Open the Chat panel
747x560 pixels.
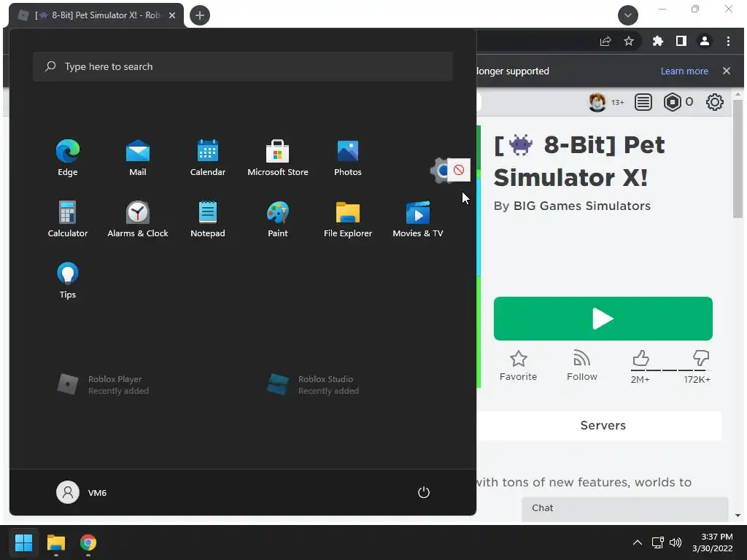point(624,508)
